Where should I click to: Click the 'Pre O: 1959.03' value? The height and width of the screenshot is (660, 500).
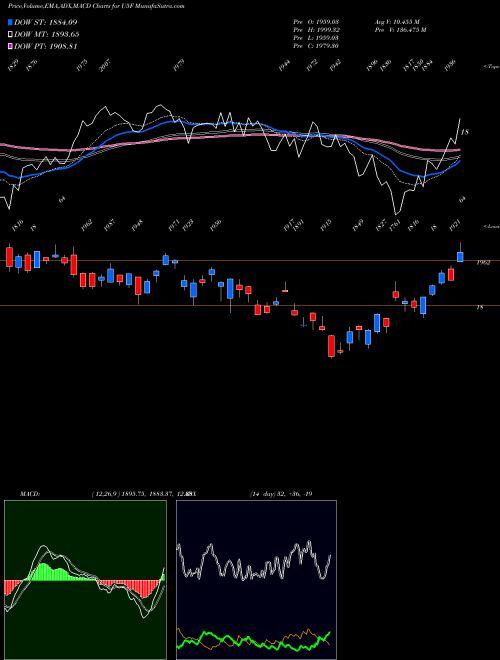coord(316,21)
